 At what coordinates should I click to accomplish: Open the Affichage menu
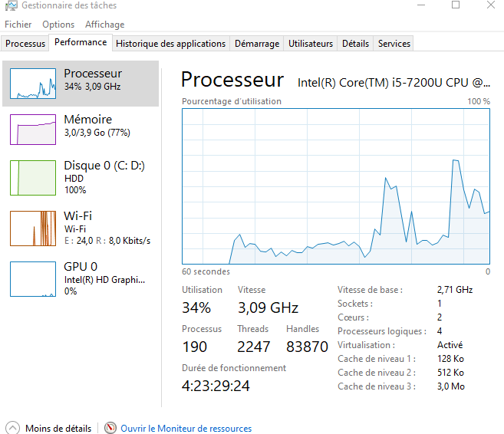point(104,25)
